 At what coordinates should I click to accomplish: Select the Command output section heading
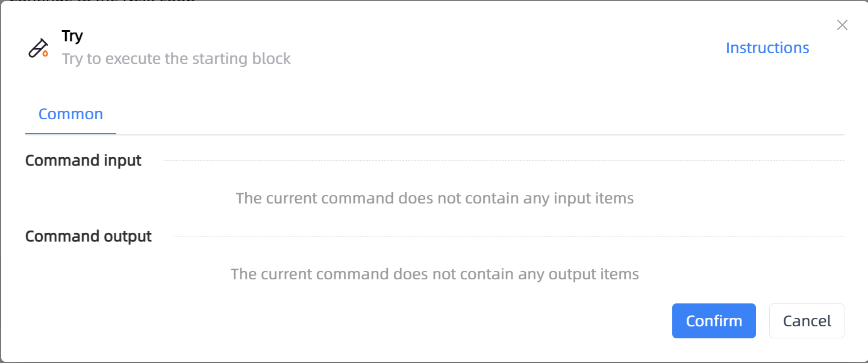pos(89,237)
